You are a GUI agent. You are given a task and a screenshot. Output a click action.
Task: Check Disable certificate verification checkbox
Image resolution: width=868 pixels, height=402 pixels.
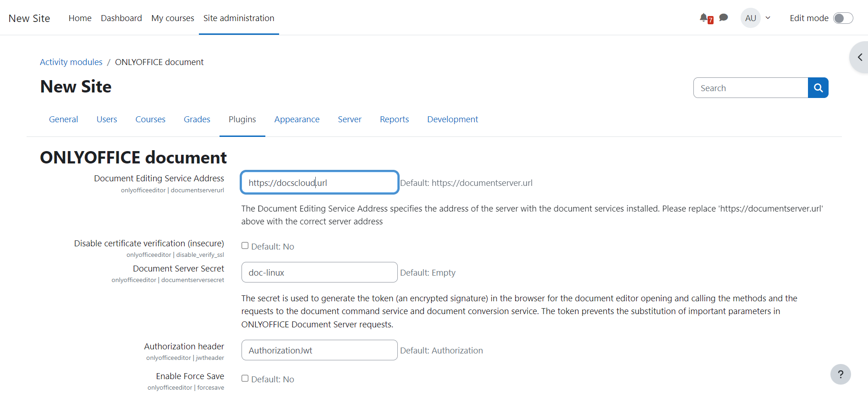click(x=245, y=246)
